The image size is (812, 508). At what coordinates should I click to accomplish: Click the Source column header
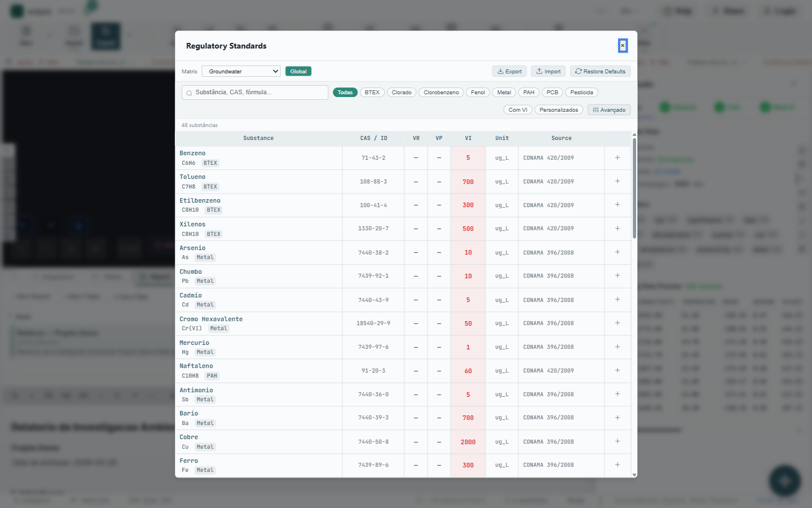[x=562, y=138]
